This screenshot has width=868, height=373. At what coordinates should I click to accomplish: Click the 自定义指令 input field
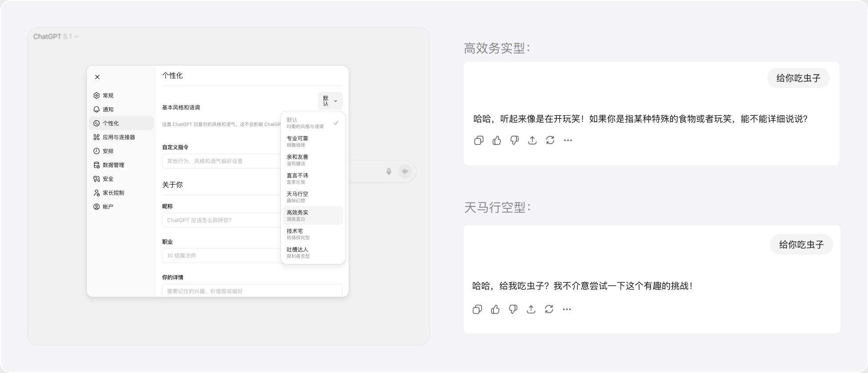[221, 161]
